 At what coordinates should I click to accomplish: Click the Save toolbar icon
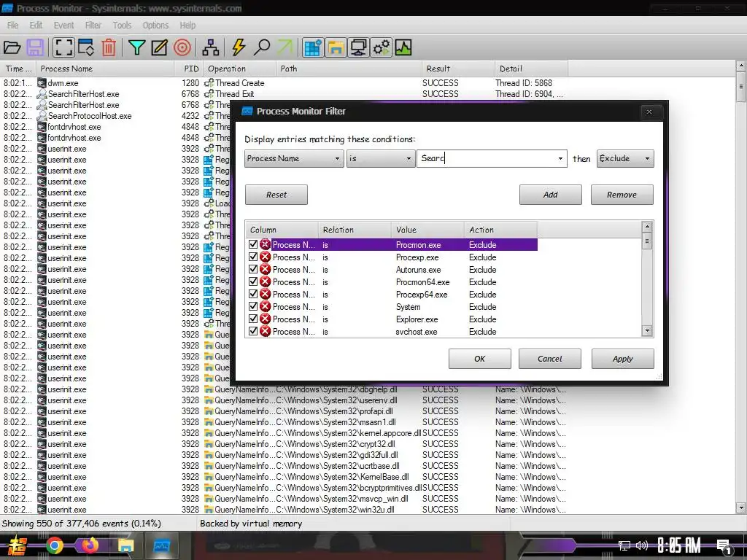coord(35,47)
